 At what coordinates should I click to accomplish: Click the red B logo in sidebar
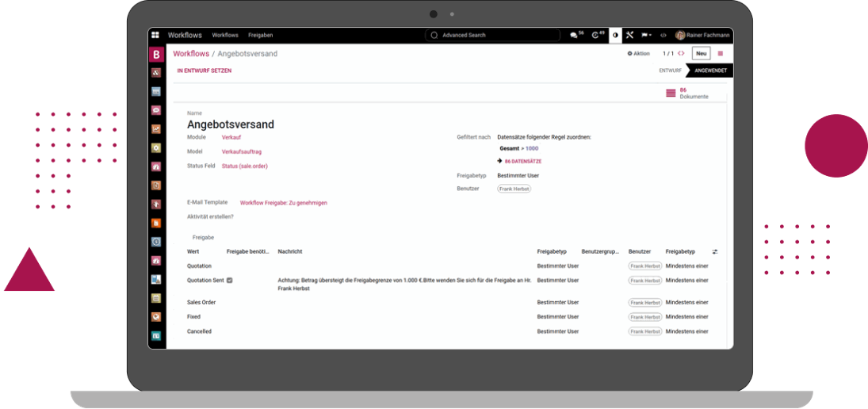[x=156, y=54]
